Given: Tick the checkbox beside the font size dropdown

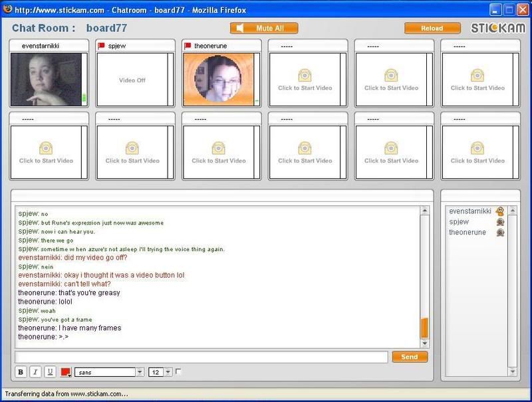Looking at the screenshot, I should click(178, 371).
